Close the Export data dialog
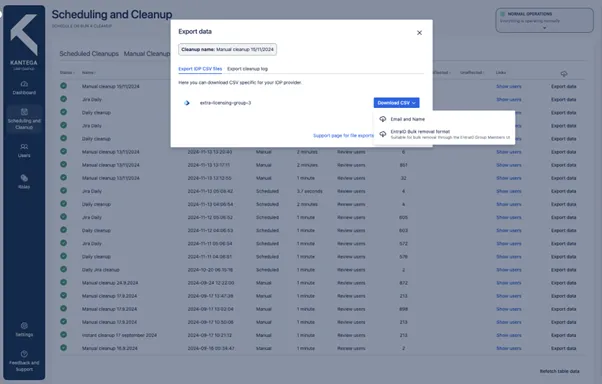602x384 pixels. click(x=419, y=33)
